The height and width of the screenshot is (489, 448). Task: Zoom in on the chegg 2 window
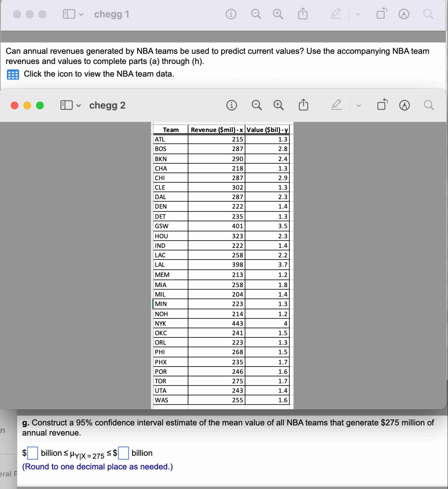278,105
